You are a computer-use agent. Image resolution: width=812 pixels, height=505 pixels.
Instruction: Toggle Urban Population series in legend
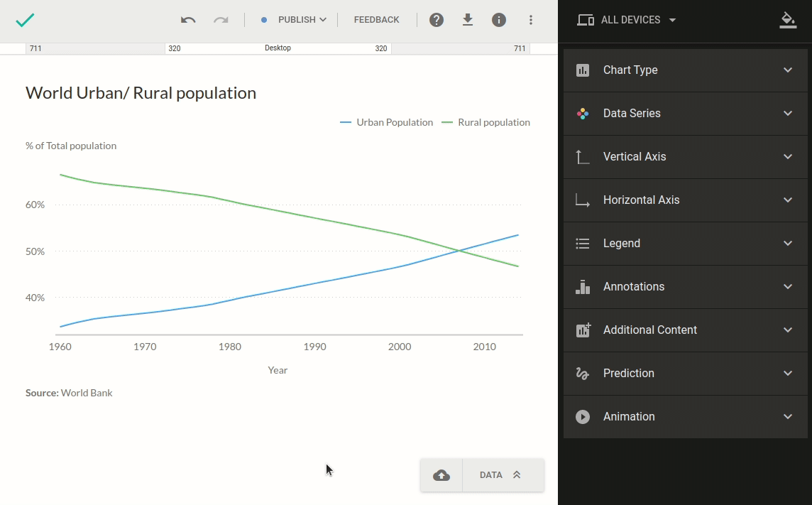(x=387, y=122)
